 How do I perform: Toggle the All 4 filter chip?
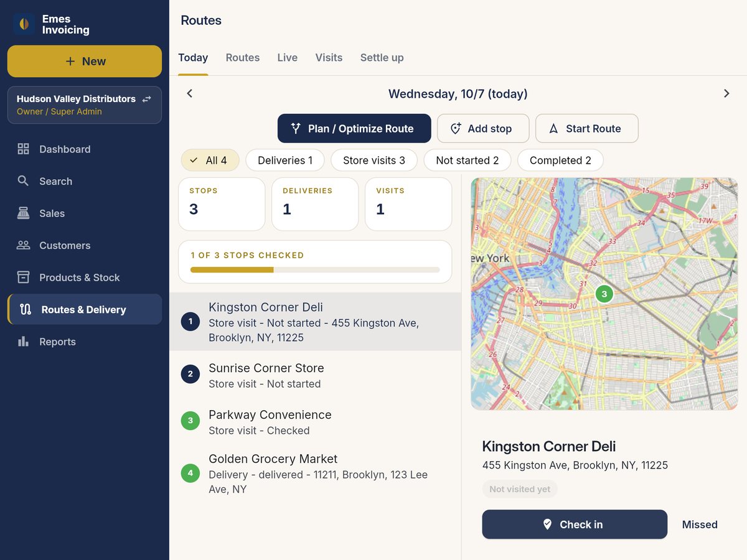[210, 160]
